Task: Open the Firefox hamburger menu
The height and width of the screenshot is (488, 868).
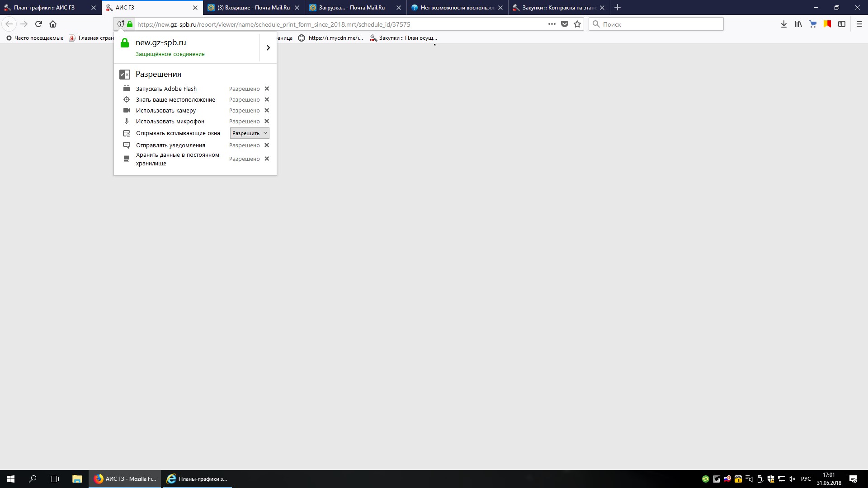Action: (859, 24)
